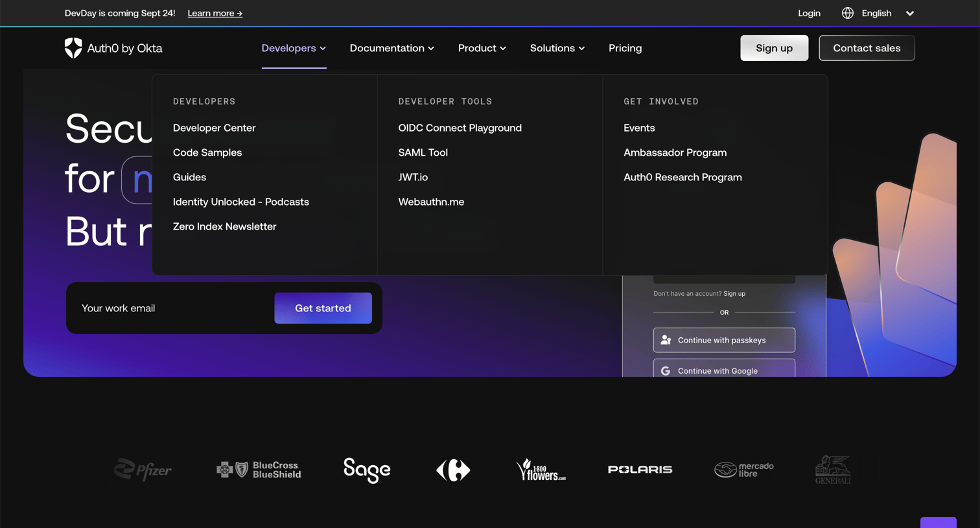Click the Auth0 by Okta wordmark
The height and width of the screenshot is (528, 980).
(x=124, y=48)
